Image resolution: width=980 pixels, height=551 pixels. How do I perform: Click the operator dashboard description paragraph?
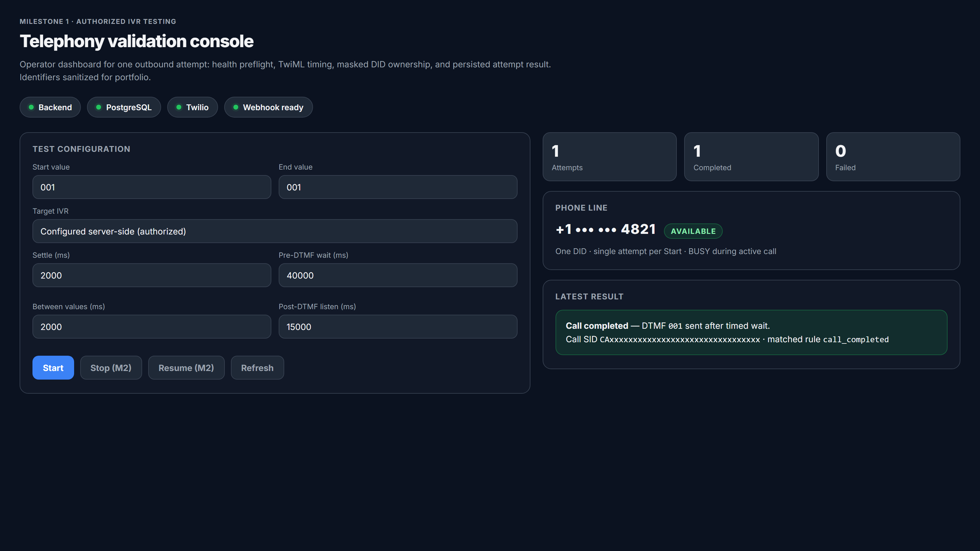[x=285, y=71]
